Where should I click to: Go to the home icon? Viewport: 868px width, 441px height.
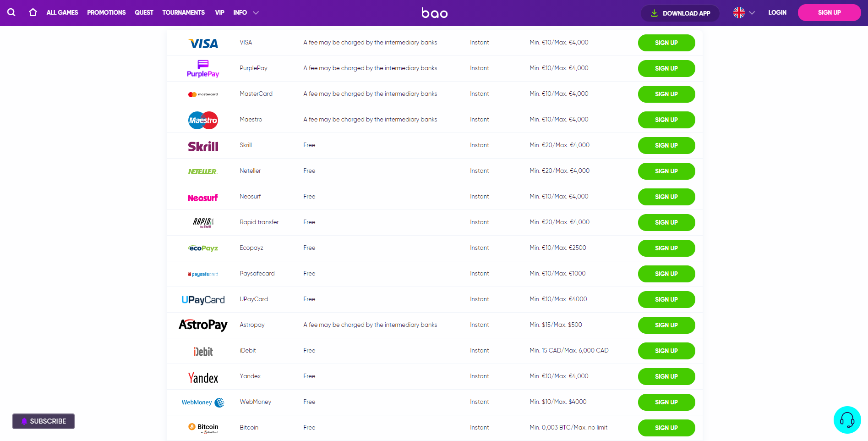coord(33,12)
